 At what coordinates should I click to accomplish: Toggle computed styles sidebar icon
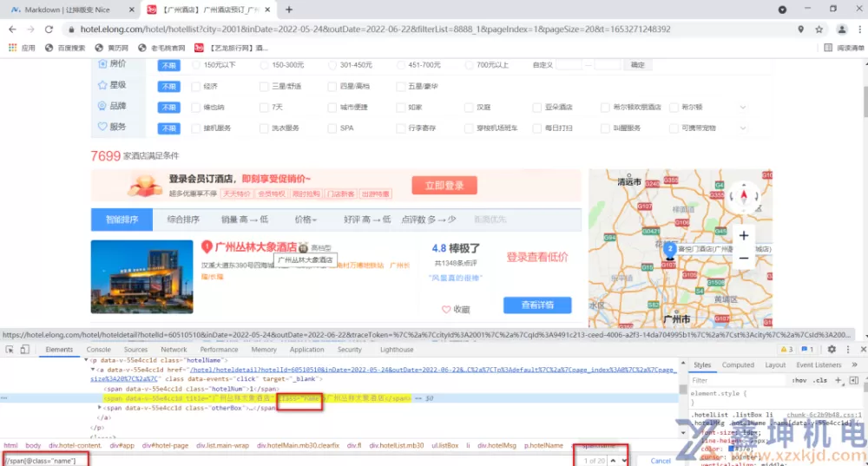(x=853, y=380)
